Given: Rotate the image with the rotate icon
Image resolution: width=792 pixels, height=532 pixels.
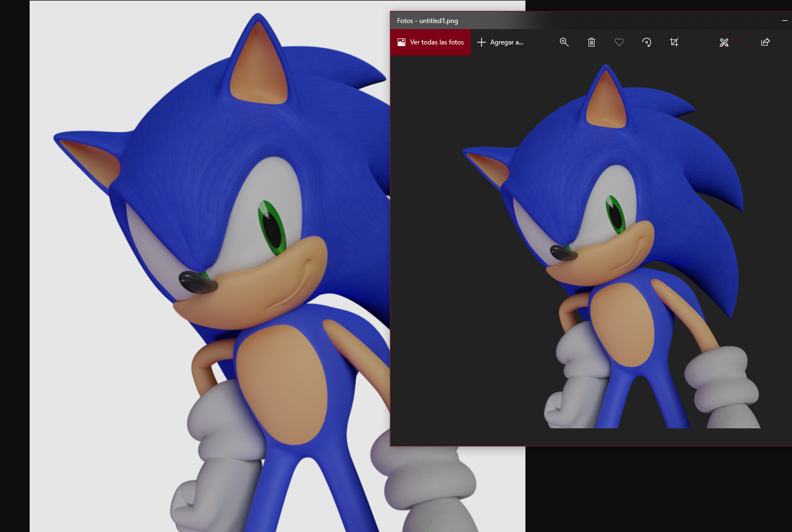Looking at the screenshot, I should pyautogui.click(x=647, y=42).
